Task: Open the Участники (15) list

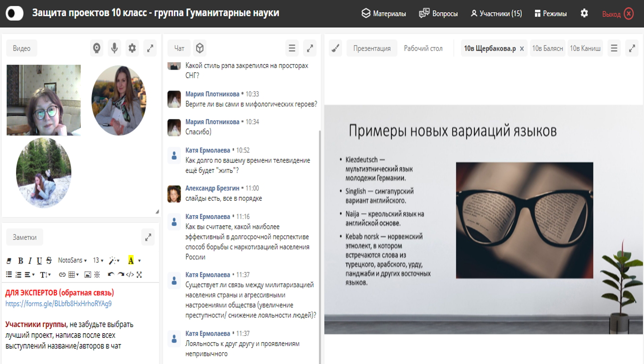Action: coord(496,14)
